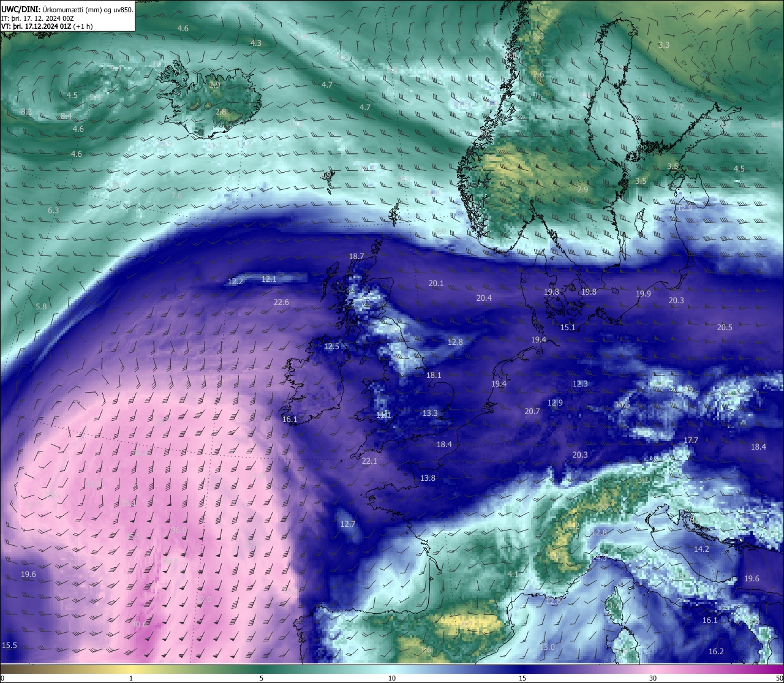
Task: Click the 20.7 value label
Action: 532,412
